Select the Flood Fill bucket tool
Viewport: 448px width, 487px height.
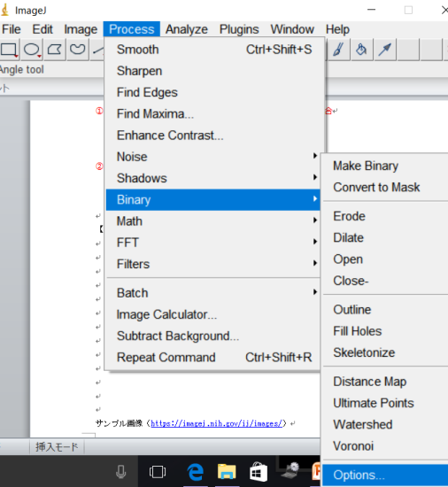tap(361, 50)
